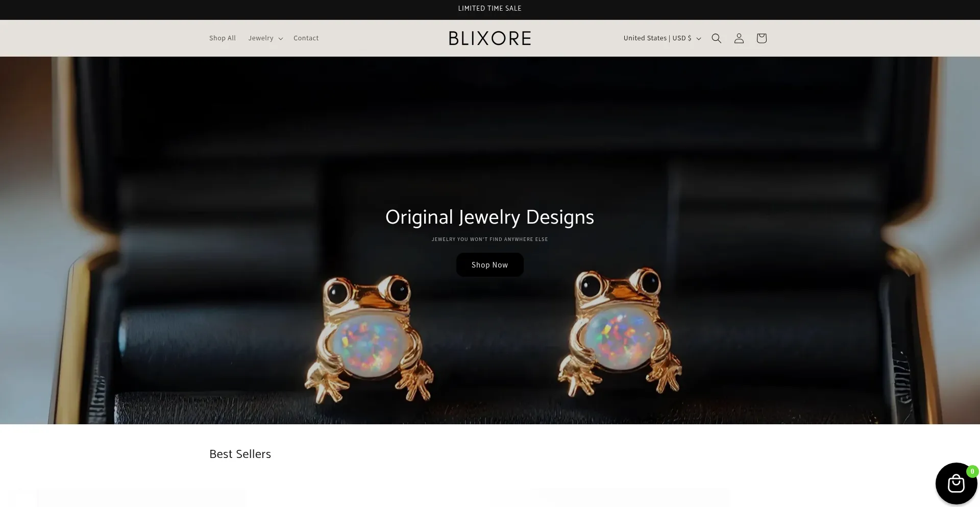Click the left frog opal earring
Image resolution: width=980 pixels, height=507 pixels.
pyautogui.click(x=369, y=338)
